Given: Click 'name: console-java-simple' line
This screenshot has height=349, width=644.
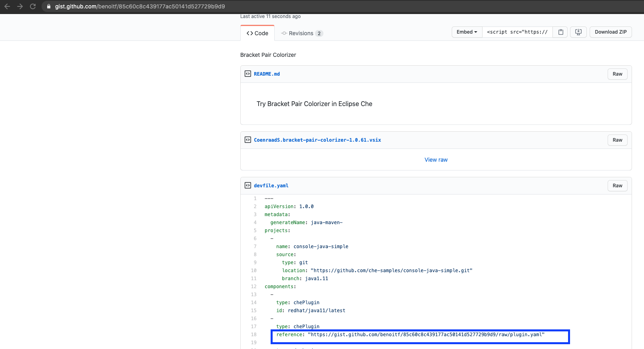Looking at the screenshot, I should pyautogui.click(x=312, y=247).
